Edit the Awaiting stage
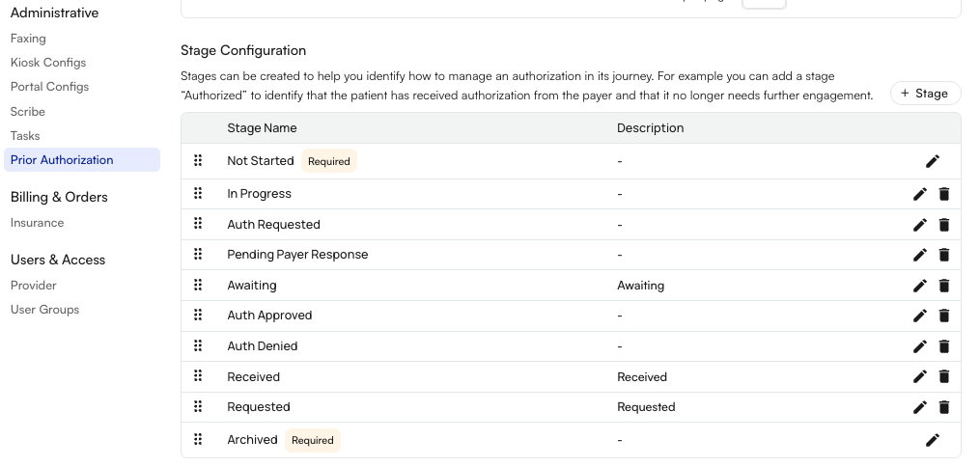The image size is (980, 467). coord(919,286)
